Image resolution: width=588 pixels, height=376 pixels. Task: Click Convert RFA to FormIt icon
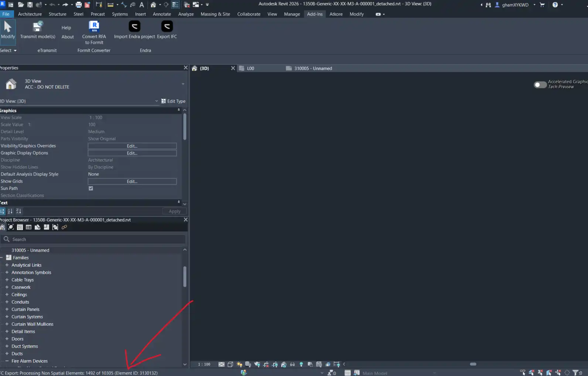94,27
